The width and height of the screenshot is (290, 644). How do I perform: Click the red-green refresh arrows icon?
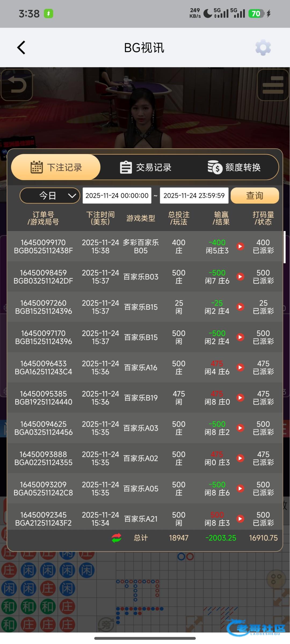click(117, 538)
